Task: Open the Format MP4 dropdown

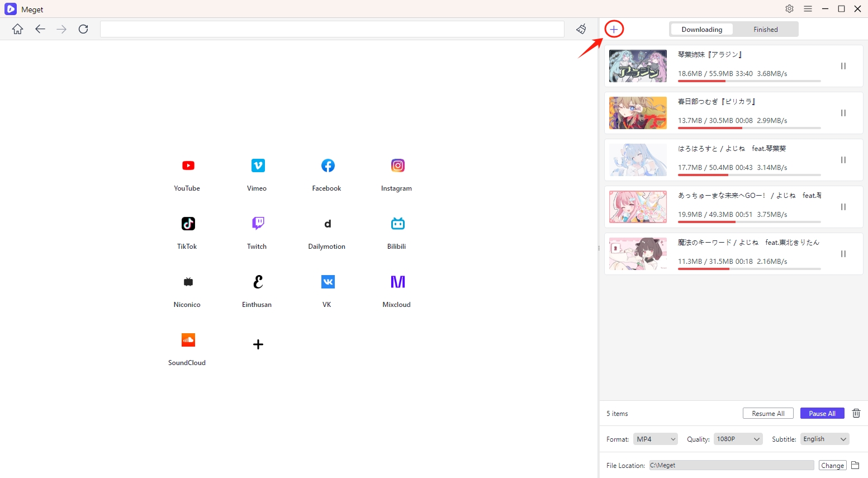Action: [656, 439]
